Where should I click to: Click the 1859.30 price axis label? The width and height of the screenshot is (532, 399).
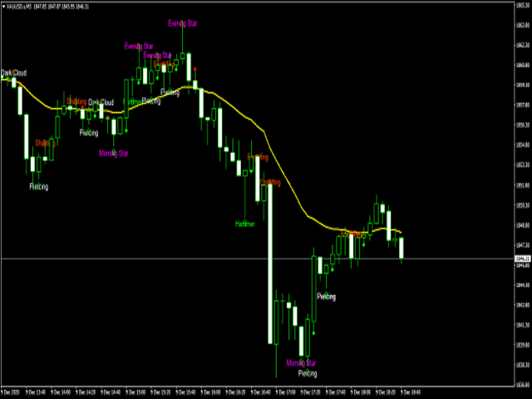click(523, 85)
